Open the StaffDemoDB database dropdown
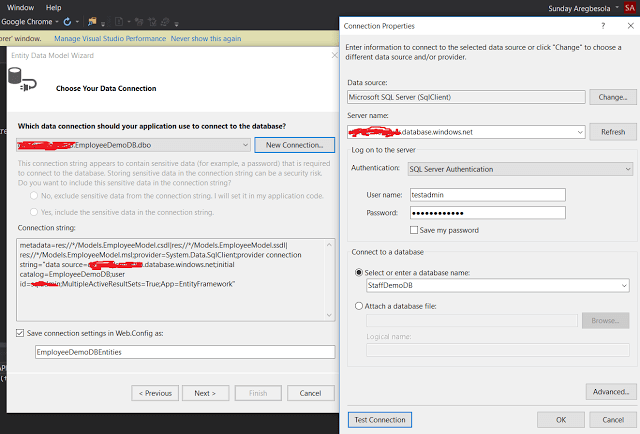640x434 pixels. coord(624,285)
